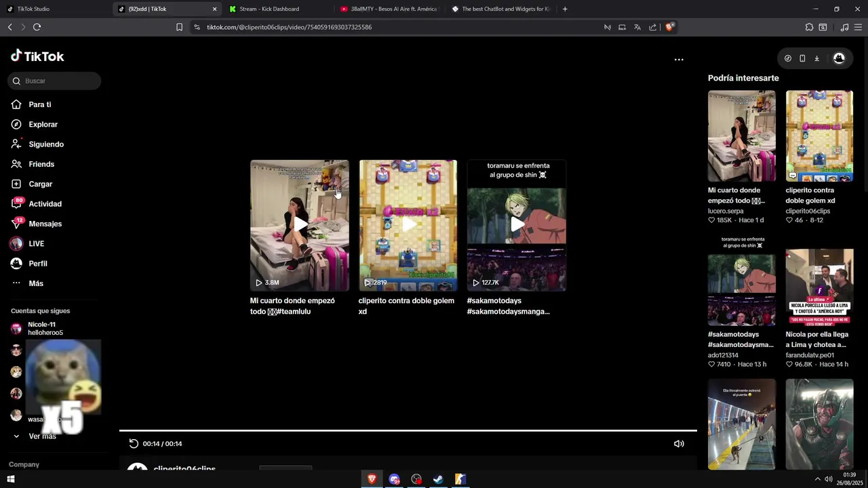This screenshot has width=868, height=488.
Task: Play suggested #sakamotodays center video
Action: click(x=516, y=226)
